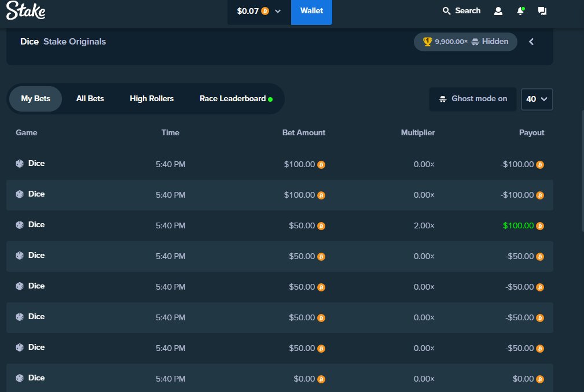Click the green live indicator on Race Leaderboard

[x=270, y=98]
